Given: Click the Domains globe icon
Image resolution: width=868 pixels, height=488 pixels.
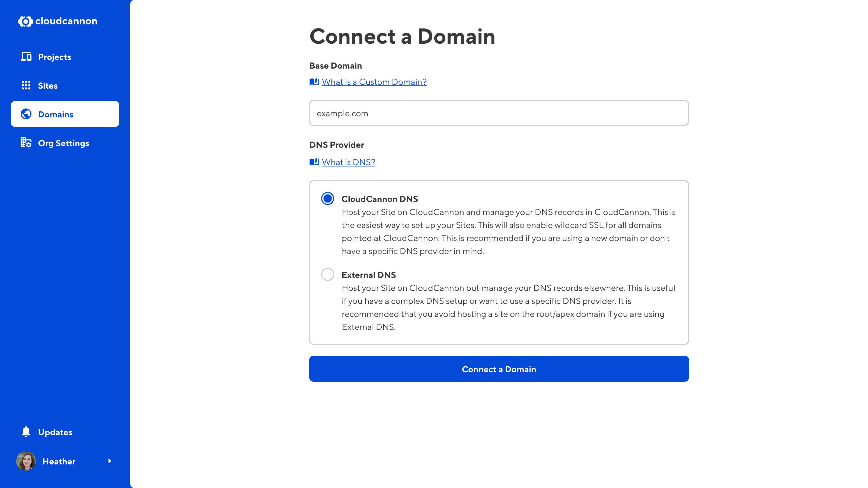Looking at the screenshot, I should tap(26, 114).
